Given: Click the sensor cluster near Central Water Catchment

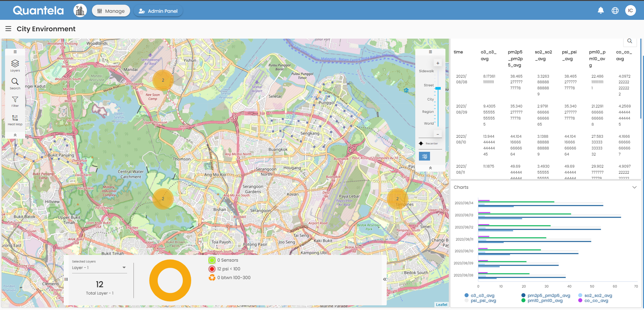Looking at the screenshot, I should 163,199.
